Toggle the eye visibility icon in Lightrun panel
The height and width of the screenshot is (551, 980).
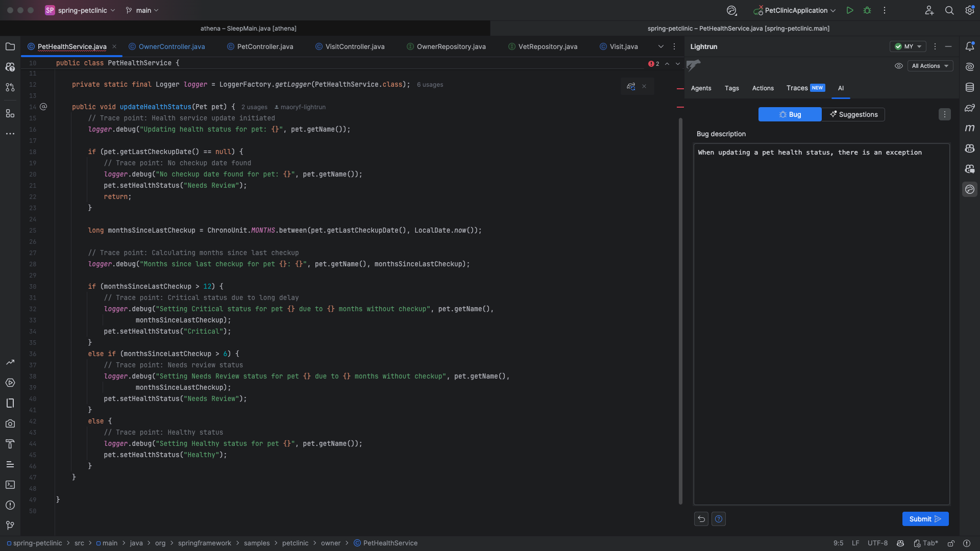tap(899, 66)
